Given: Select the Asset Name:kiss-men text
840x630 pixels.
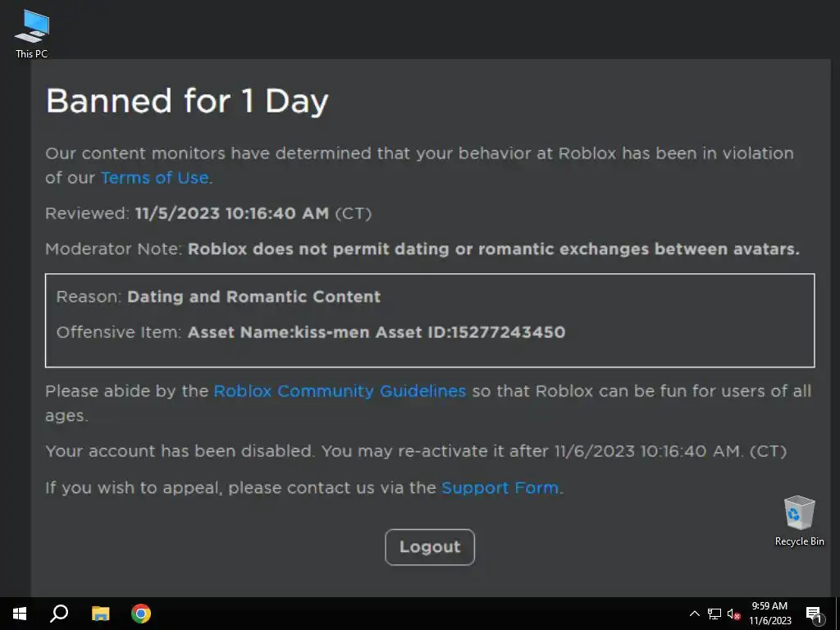Looking at the screenshot, I should (x=279, y=332).
